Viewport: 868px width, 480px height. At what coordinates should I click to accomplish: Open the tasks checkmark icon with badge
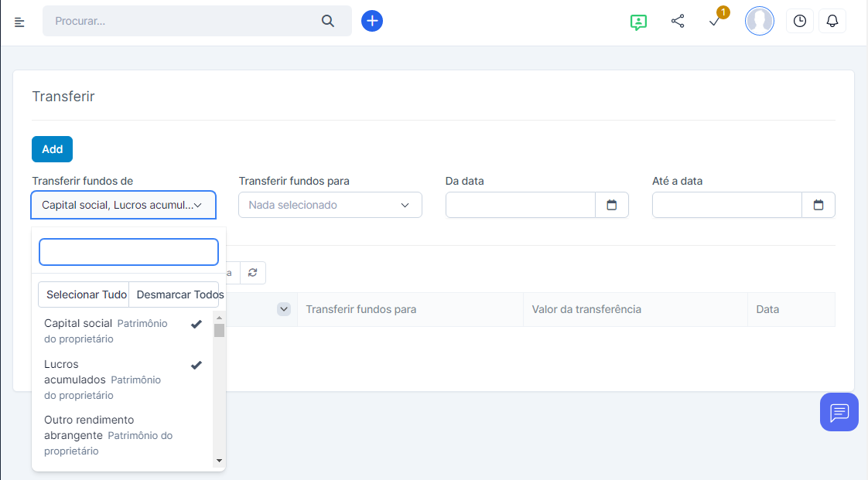716,21
